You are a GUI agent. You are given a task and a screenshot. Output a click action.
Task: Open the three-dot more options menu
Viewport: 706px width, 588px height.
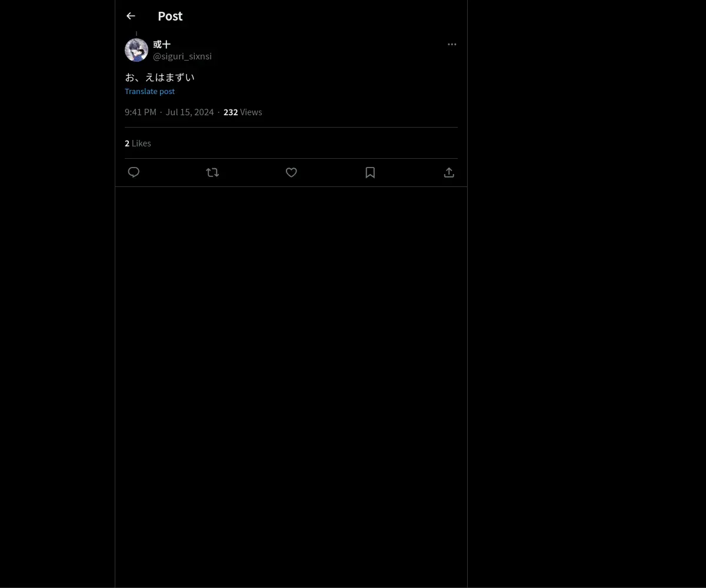[452, 44]
